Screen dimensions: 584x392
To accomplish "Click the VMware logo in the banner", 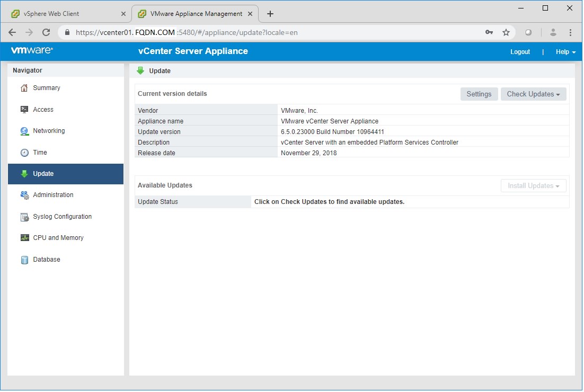I will tap(32, 50).
